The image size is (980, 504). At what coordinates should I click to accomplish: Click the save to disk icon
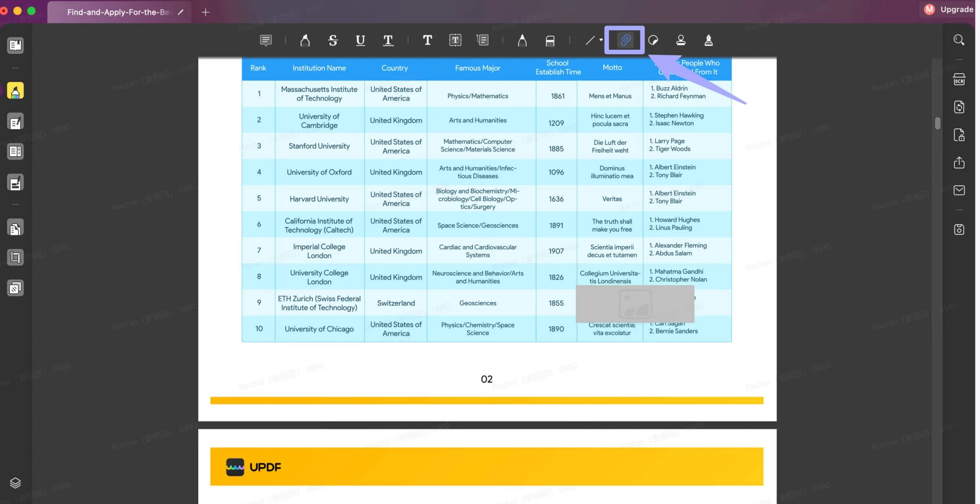tap(959, 229)
